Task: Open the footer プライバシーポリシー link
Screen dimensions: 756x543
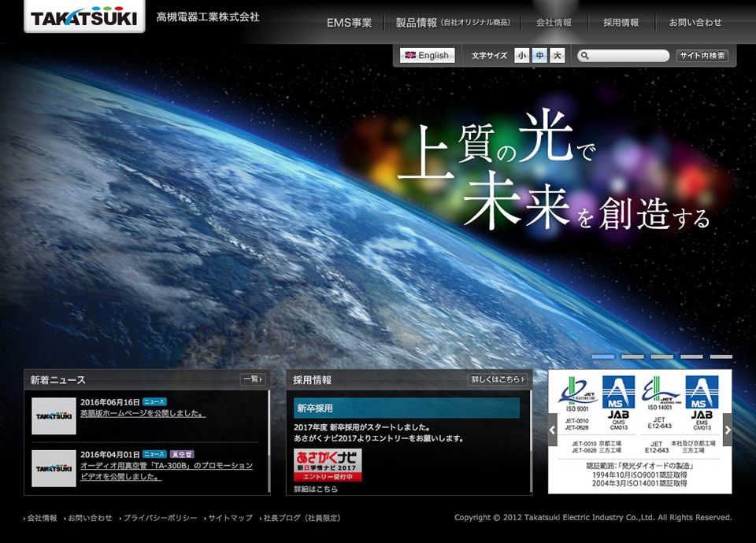Action: [160, 518]
